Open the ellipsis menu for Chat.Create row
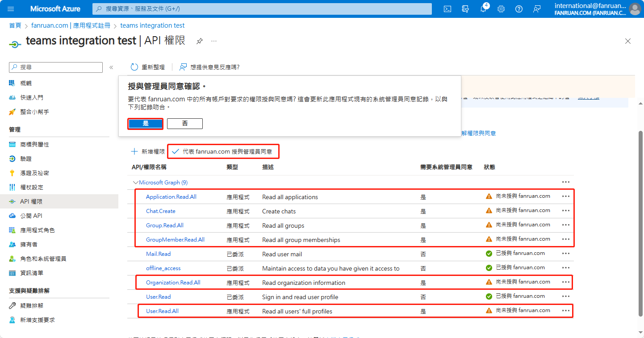The width and height of the screenshot is (644, 338). point(566,210)
